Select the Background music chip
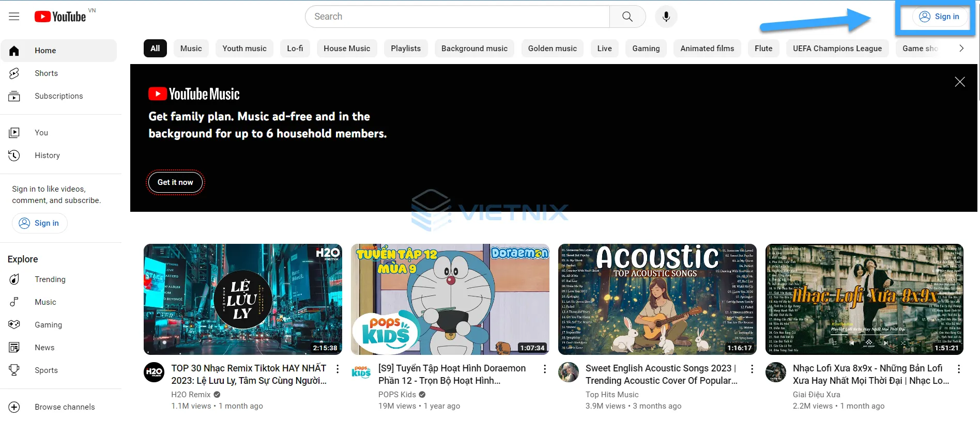Viewport: 980px width, 421px height. 474,48
